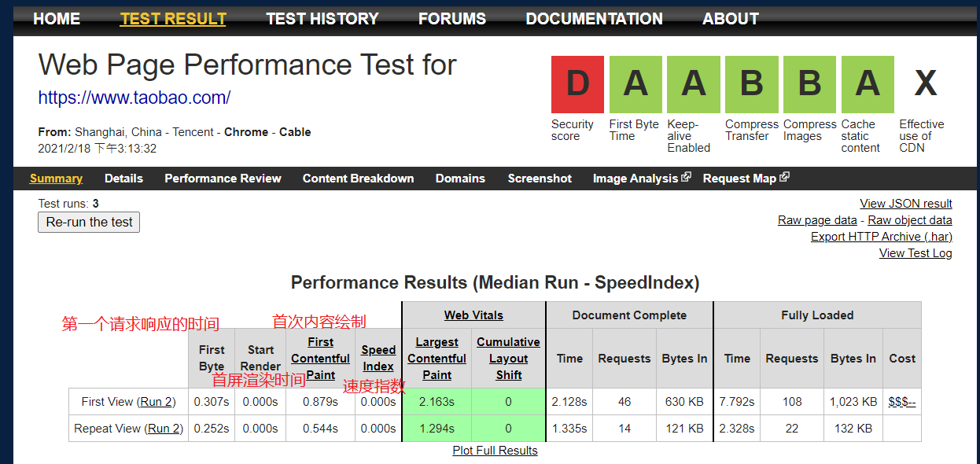Click the 630 KB Bytes In cell
Viewport: 980px width, 464px height.
(x=684, y=402)
